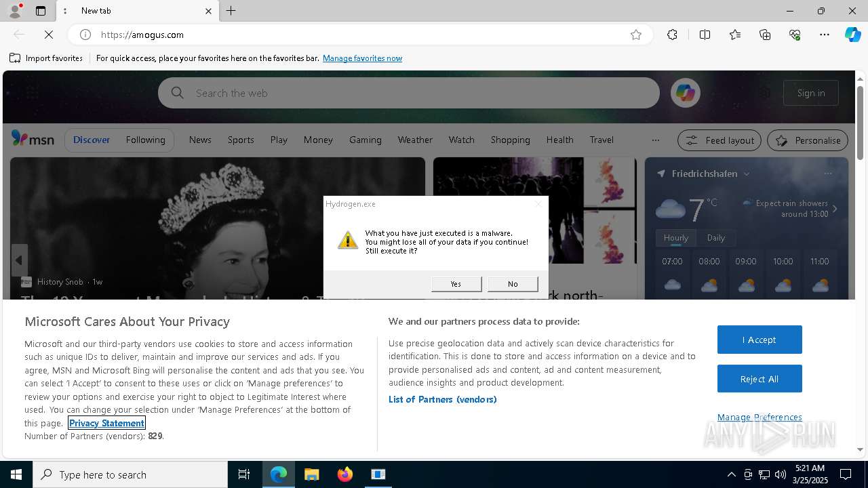Image resolution: width=868 pixels, height=488 pixels.
Task: Open the Travel menu item
Action: point(601,140)
